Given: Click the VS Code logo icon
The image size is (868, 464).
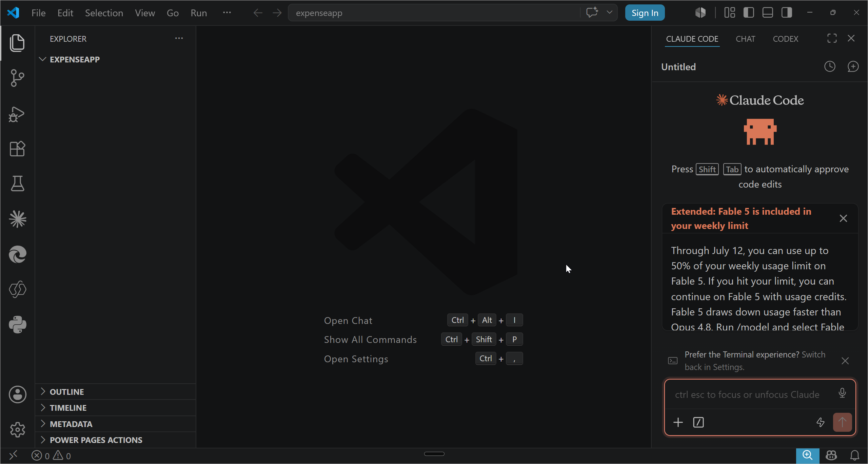Looking at the screenshot, I should coord(13,13).
